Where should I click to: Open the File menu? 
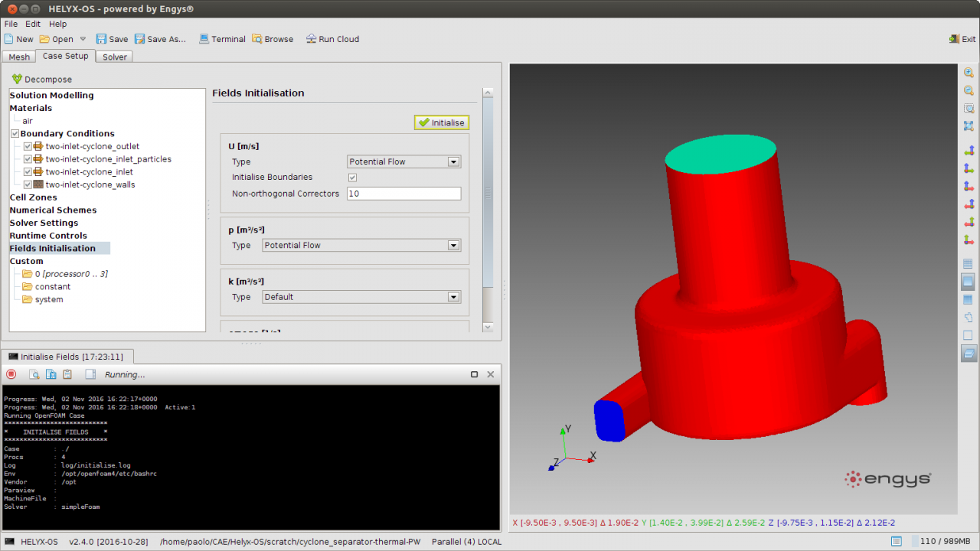pyautogui.click(x=11, y=24)
